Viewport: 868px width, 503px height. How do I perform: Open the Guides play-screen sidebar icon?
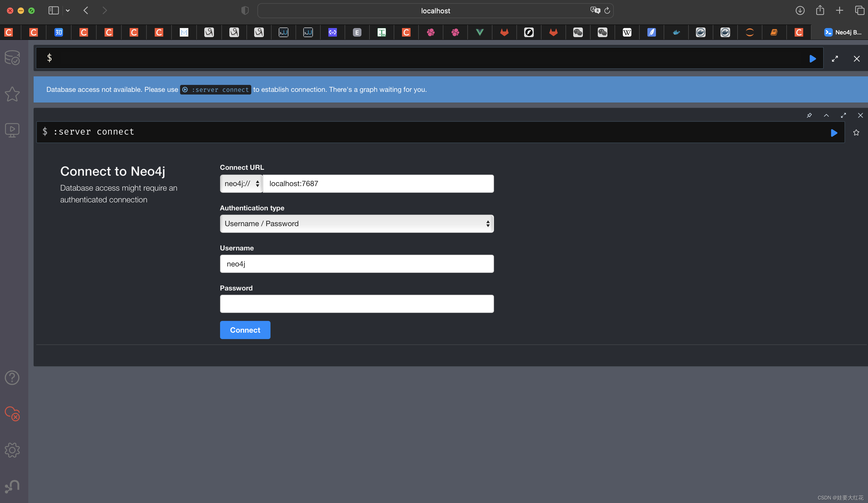coord(12,130)
